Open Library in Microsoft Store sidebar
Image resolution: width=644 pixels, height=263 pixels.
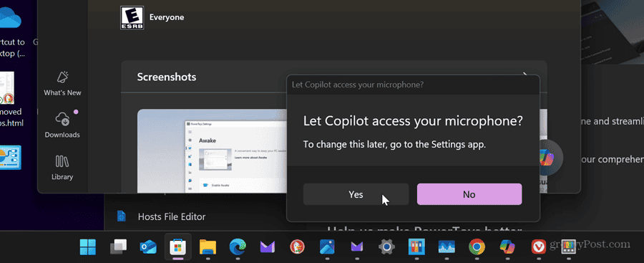pyautogui.click(x=62, y=168)
